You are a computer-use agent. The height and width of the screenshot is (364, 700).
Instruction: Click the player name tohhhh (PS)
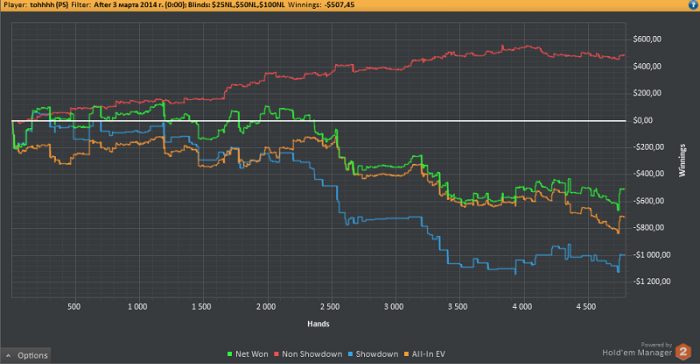click(49, 4)
